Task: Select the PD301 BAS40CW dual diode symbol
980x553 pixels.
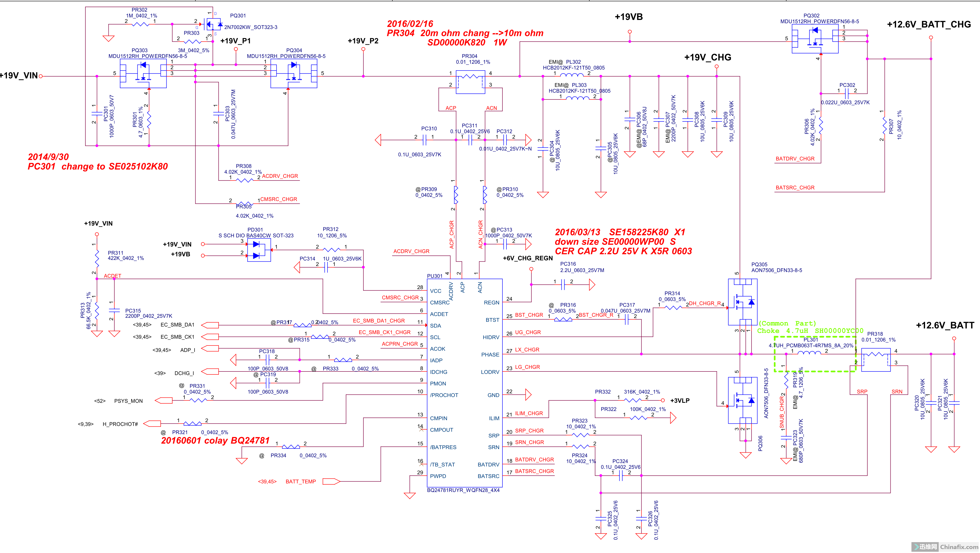Action: pyautogui.click(x=259, y=250)
